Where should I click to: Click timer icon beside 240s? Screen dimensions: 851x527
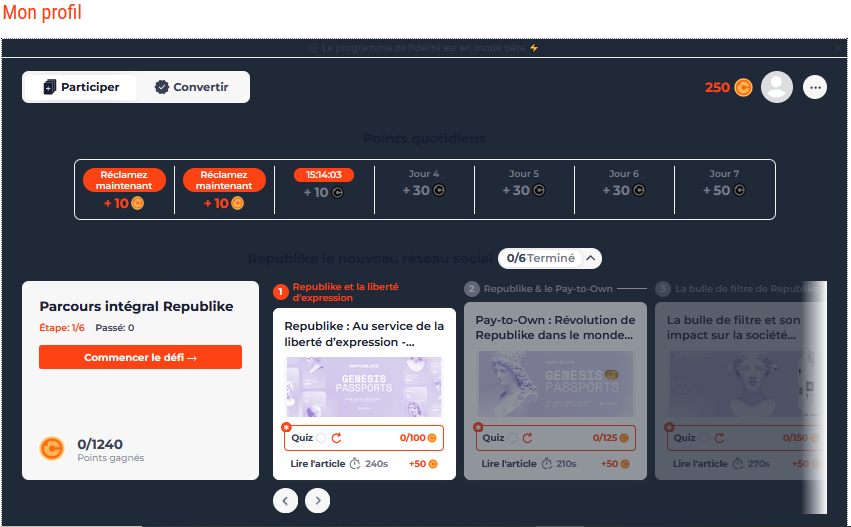[x=355, y=463]
